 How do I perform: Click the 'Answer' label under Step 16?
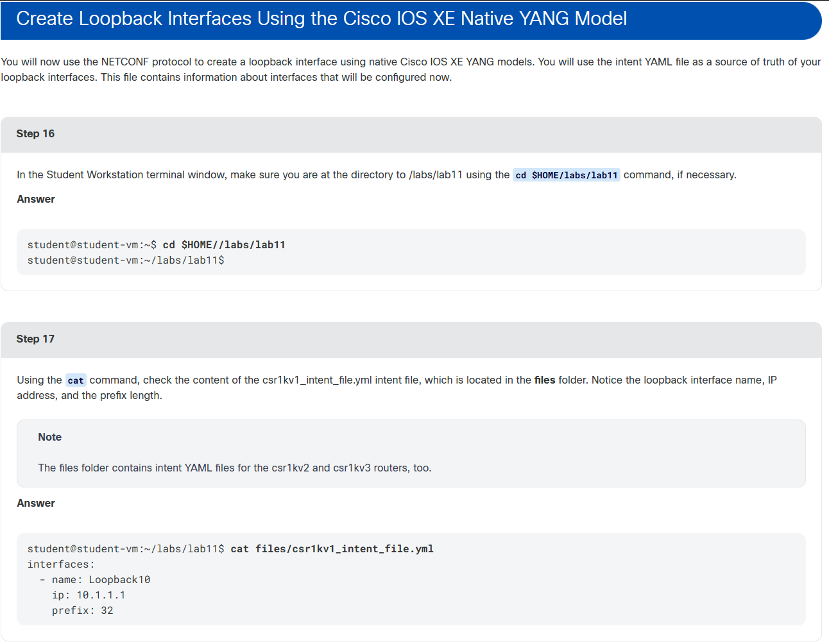click(x=36, y=199)
